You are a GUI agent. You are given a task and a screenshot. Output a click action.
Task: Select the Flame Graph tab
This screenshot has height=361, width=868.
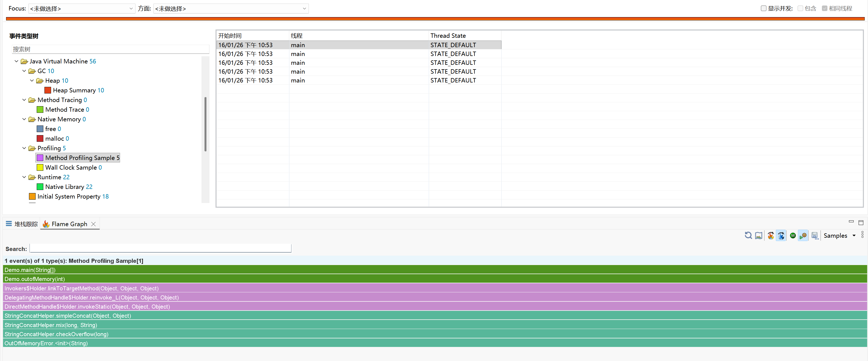pyautogui.click(x=69, y=224)
